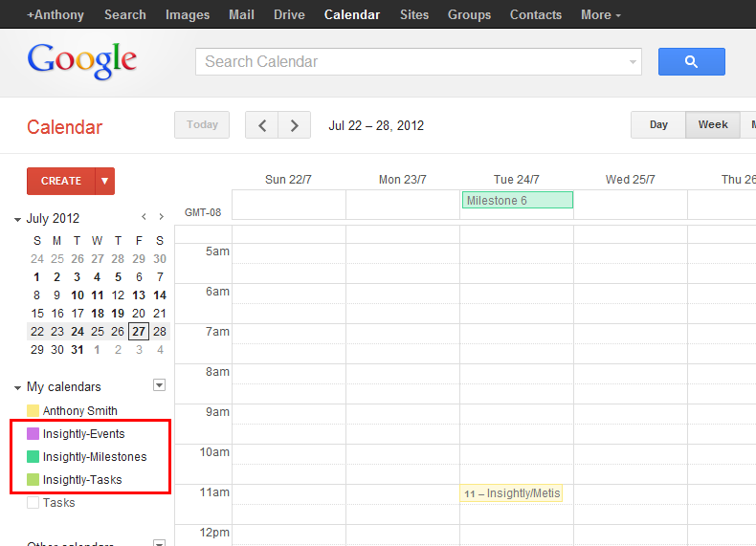Open Drive in top navigation
The height and width of the screenshot is (546, 756).
pyautogui.click(x=289, y=15)
